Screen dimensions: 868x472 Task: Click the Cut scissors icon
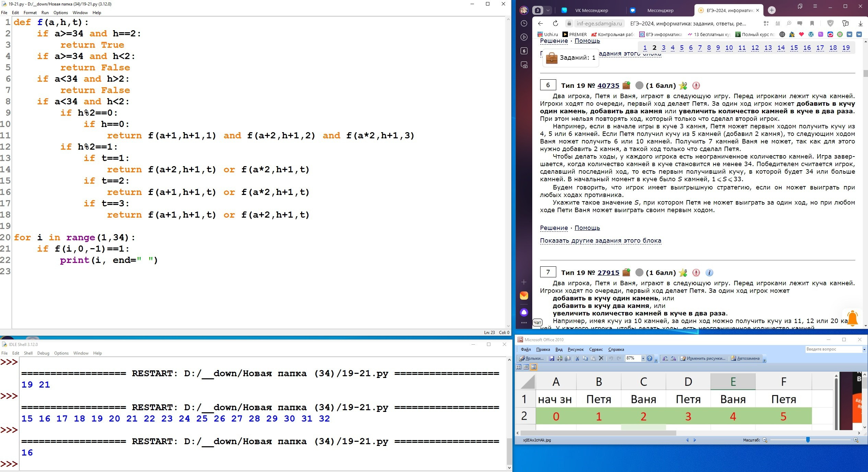coord(578,358)
